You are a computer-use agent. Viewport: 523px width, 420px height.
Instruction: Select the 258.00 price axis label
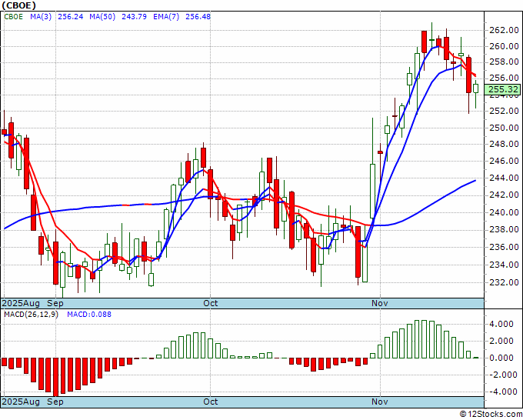click(504, 62)
